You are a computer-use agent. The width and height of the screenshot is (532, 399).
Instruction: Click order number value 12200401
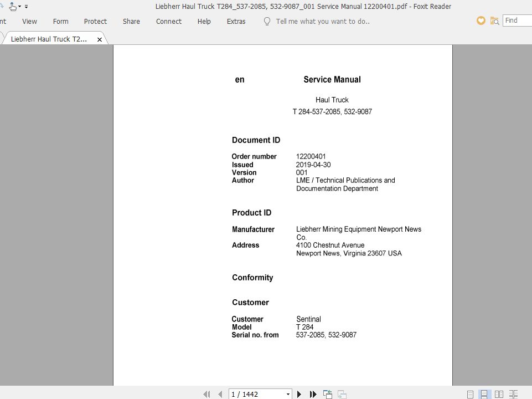coord(311,156)
